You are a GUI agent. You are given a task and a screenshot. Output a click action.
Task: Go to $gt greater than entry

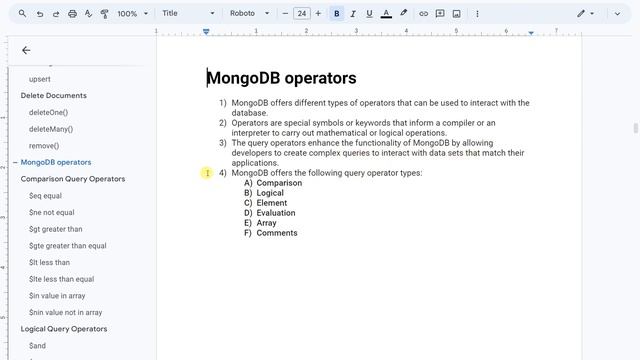56,229
